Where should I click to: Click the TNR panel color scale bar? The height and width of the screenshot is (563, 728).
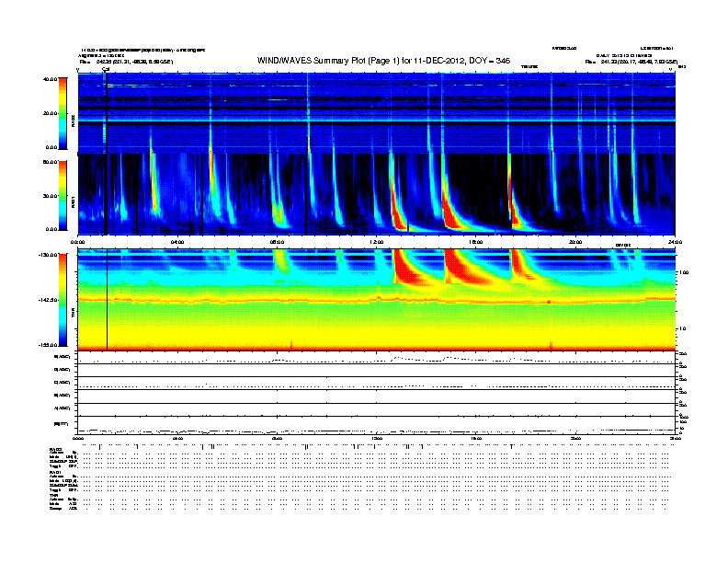(x=63, y=300)
